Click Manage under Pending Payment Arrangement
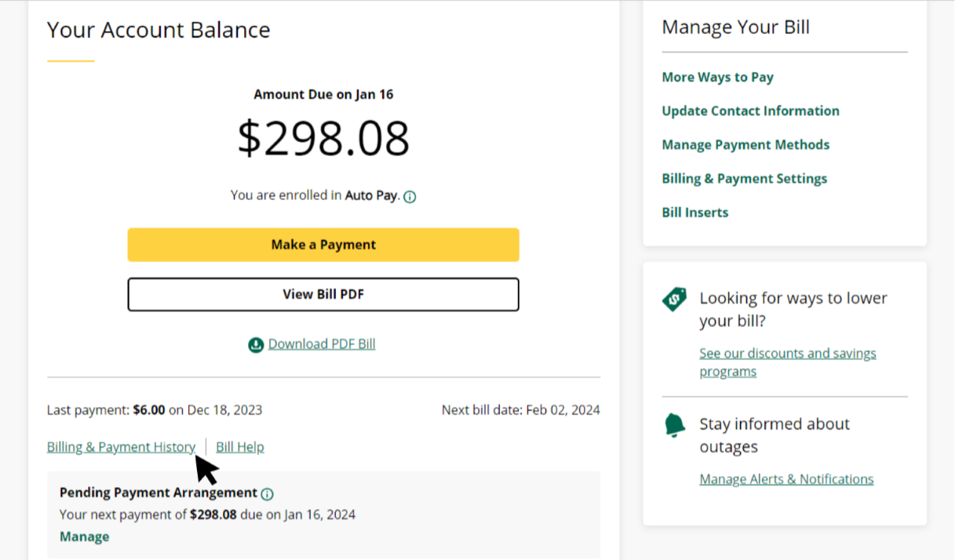 click(x=84, y=536)
